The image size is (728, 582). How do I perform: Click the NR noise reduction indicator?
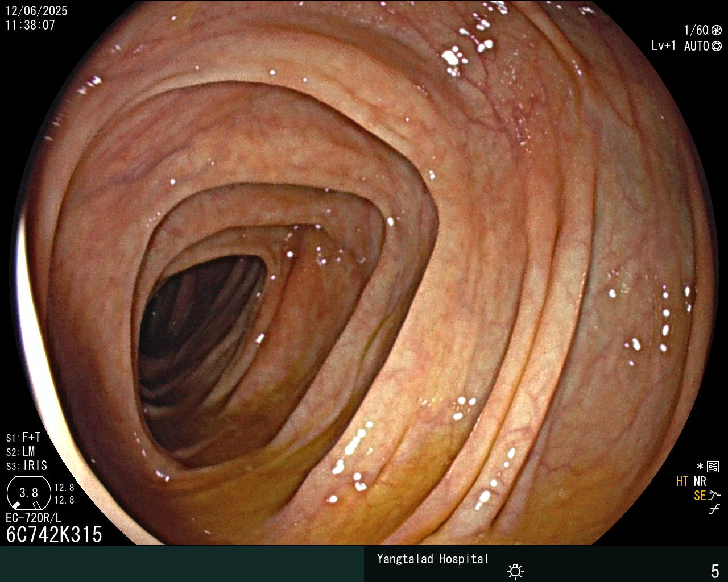[x=700, y=481]
